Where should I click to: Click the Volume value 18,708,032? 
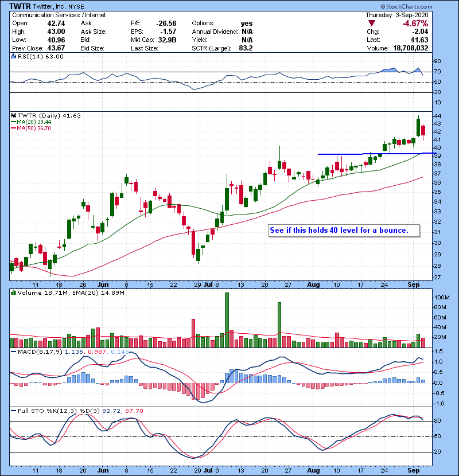[x=411, y=48]
